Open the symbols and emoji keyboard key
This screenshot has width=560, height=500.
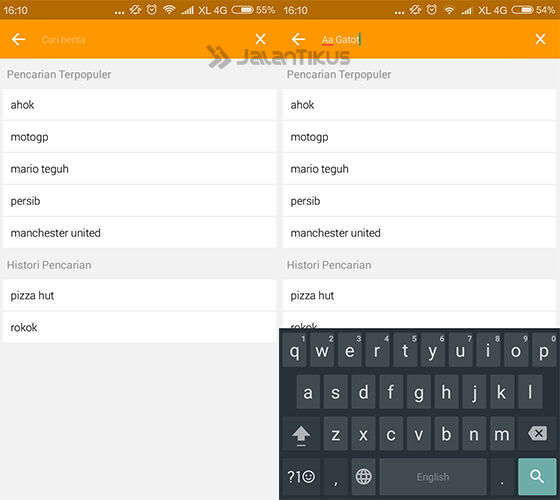(301, 476)
